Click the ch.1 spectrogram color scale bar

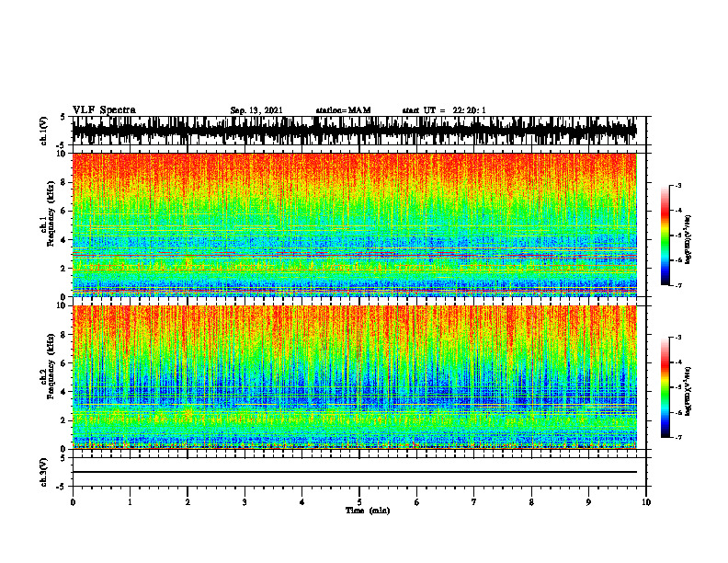[x=665, y=236]
